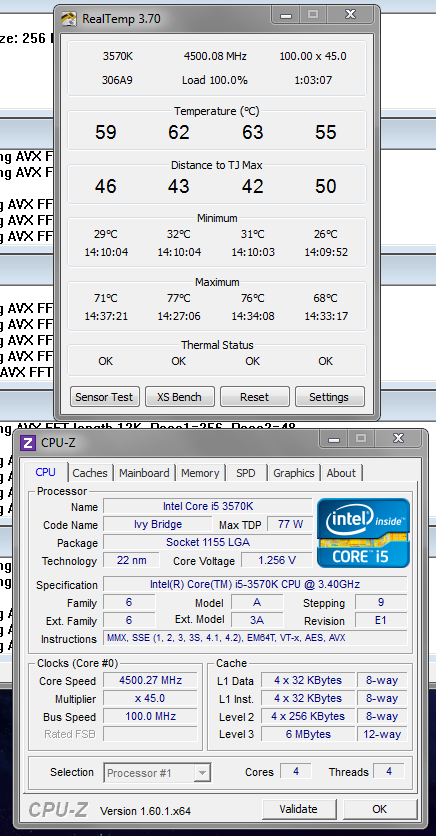436x836 pixels.
Task: Click current temperature reading 63
Action: click(x=253, y=132)
